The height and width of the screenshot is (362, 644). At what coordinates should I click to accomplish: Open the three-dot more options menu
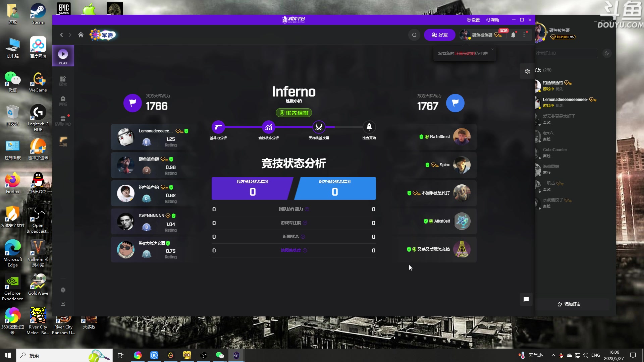524,35
